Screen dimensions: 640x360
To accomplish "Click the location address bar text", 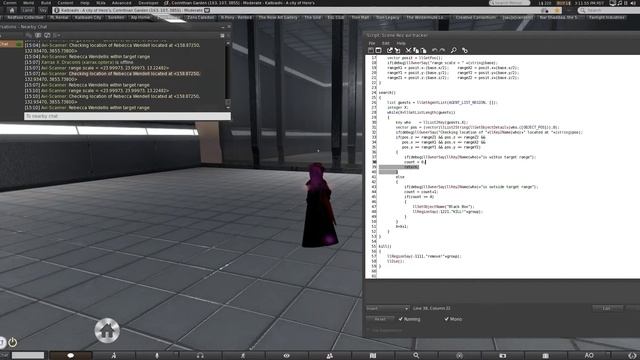I will [131, 10].
